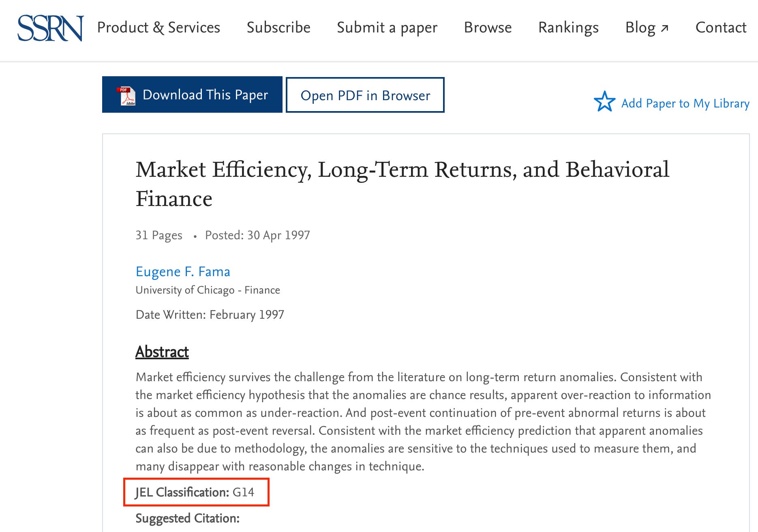Click the G14 JEL Classification code
Viewport: 758px width, 532px height.
coord(244,492)
